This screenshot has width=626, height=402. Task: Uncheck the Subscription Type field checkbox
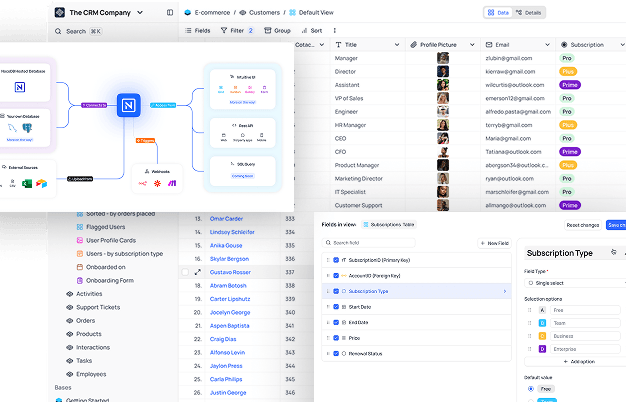pyautogui.click(x=336, y=291)
